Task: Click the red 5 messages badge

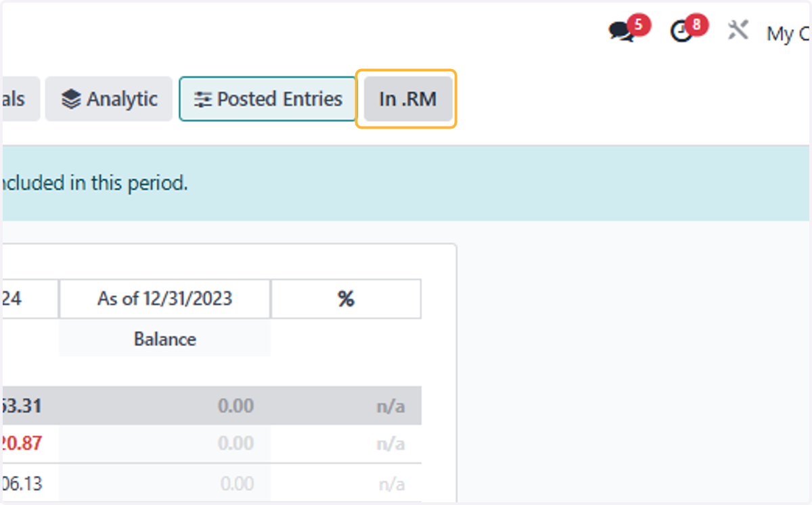Action: (639, 26)
